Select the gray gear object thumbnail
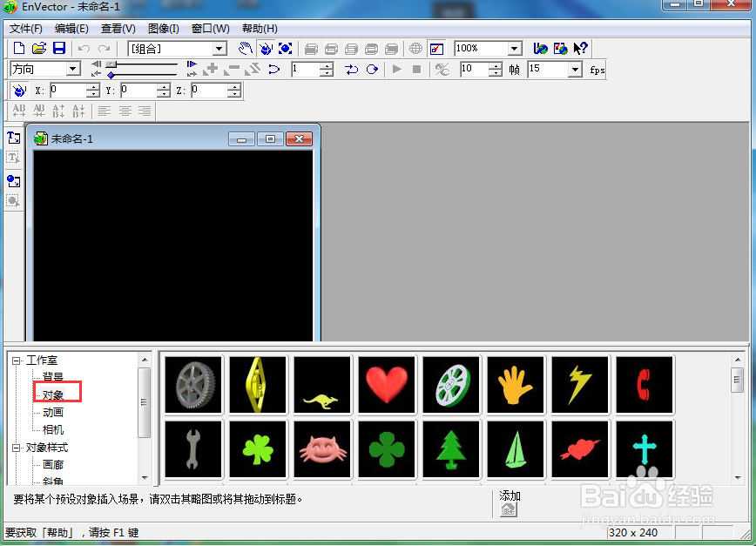Screen dimensions: 756x546 point(193,385)
